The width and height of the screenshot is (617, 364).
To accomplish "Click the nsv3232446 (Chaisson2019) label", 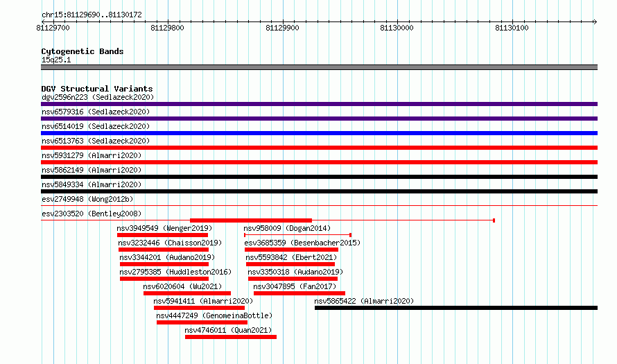I will pos(170,243).
